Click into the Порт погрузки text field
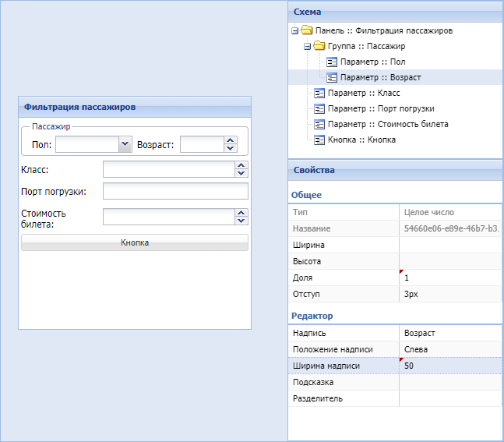The image size is (504, 442). point(174,192)
